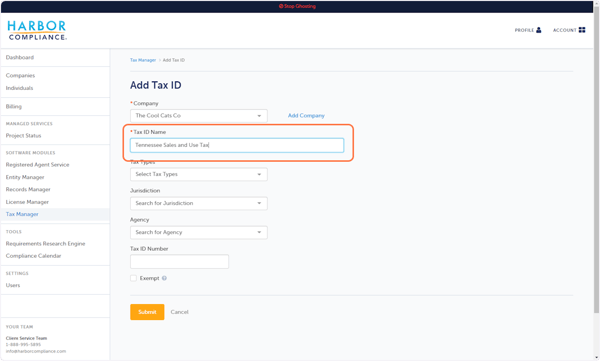Click the Harbor Compliance logo
Image resolution: width=600 pixels, height=361 pixels.
[x=37, y=31]
